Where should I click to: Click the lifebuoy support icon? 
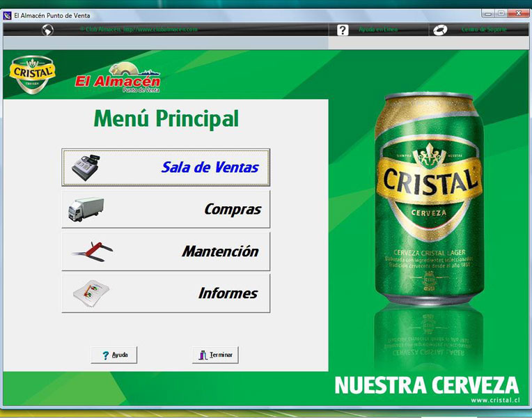click(440, 30)
